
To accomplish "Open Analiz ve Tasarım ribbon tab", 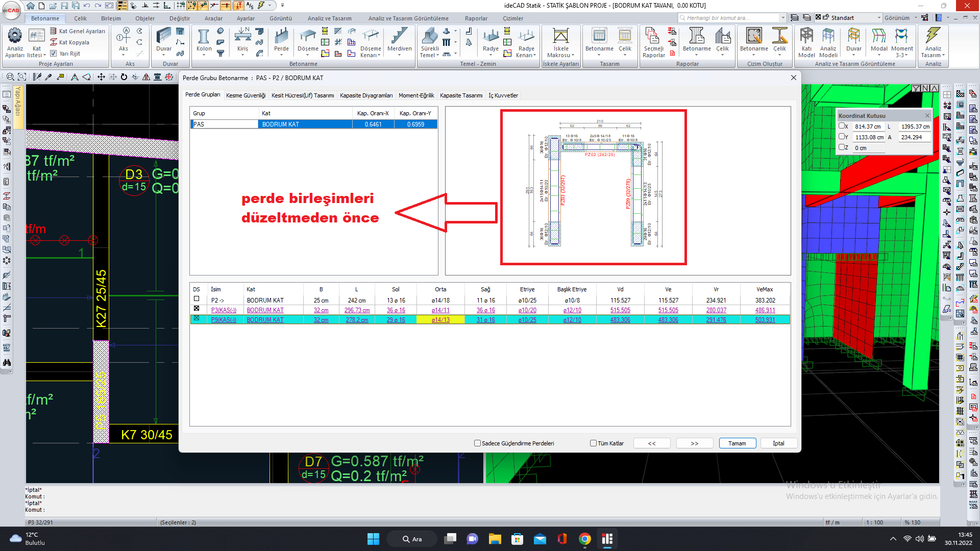I will click(329, 18).
